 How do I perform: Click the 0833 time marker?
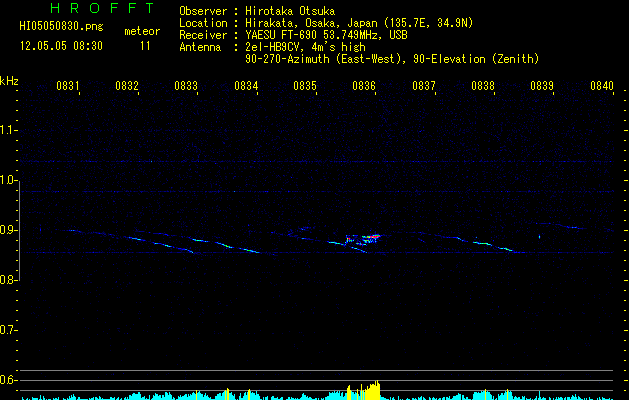pyautogui.click(x=186, y=86)
